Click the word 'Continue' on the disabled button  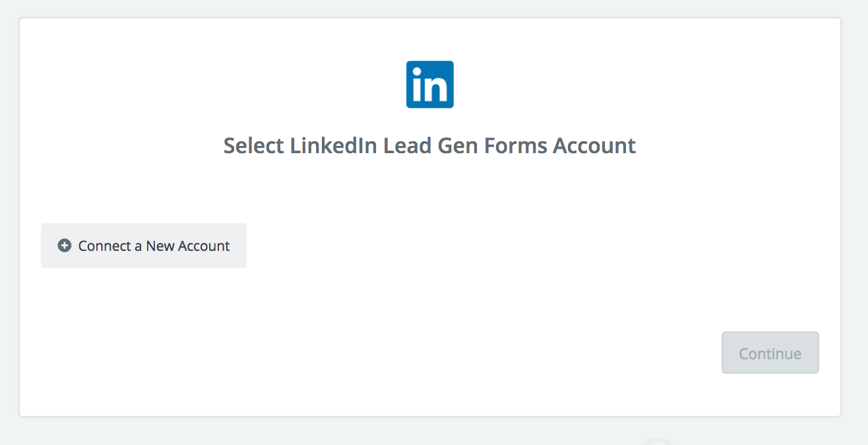[x=770, y=353]
